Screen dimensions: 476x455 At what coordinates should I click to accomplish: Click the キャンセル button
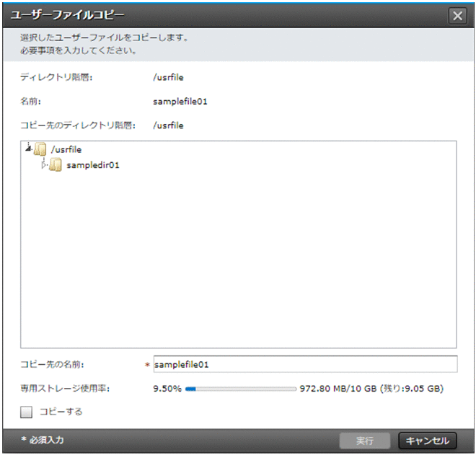click(x=427, y=441)
